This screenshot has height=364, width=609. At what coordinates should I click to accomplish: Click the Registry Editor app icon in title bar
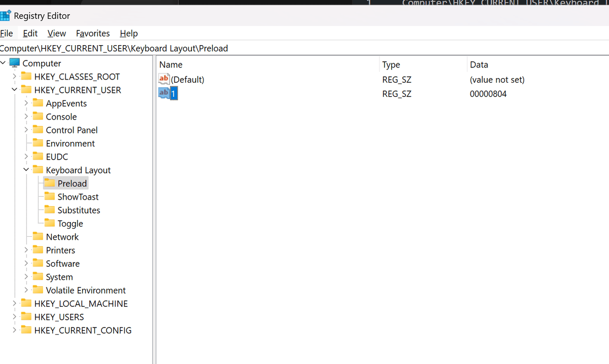pyautogui.click(x=5, y=16)
